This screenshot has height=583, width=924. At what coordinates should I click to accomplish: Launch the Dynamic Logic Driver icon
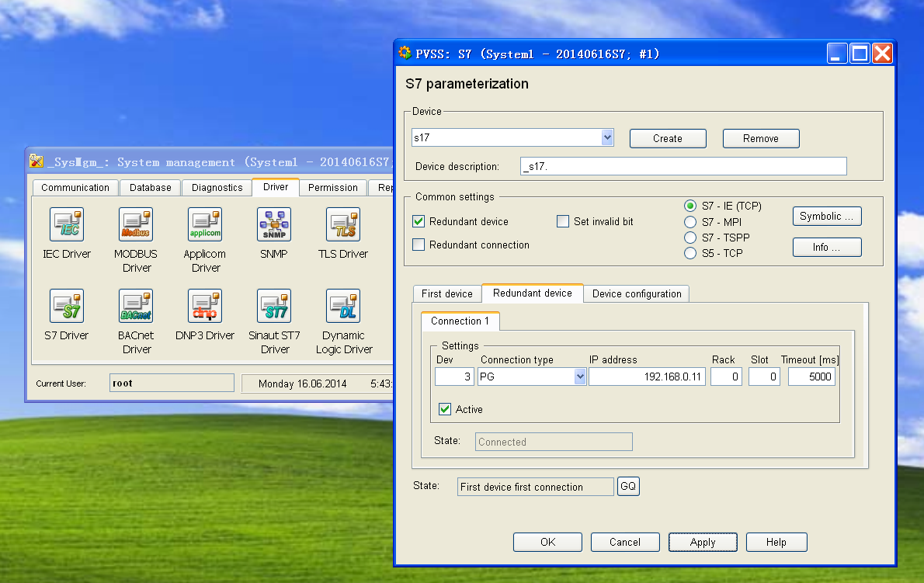coord(343,306)
